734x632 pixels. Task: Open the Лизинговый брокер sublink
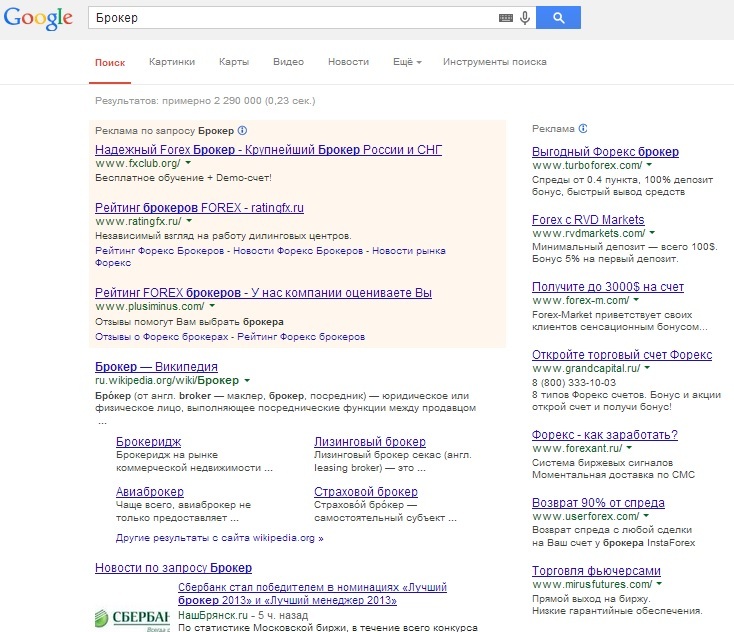(x=370, y=441)
